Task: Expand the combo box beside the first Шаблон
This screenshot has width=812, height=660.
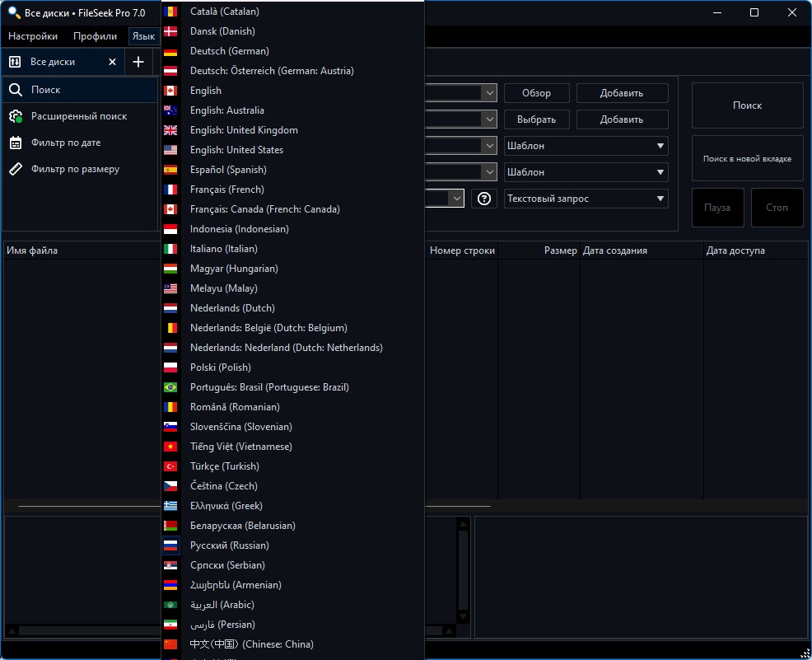Action: pyautogui.click(x=489, y=146)
